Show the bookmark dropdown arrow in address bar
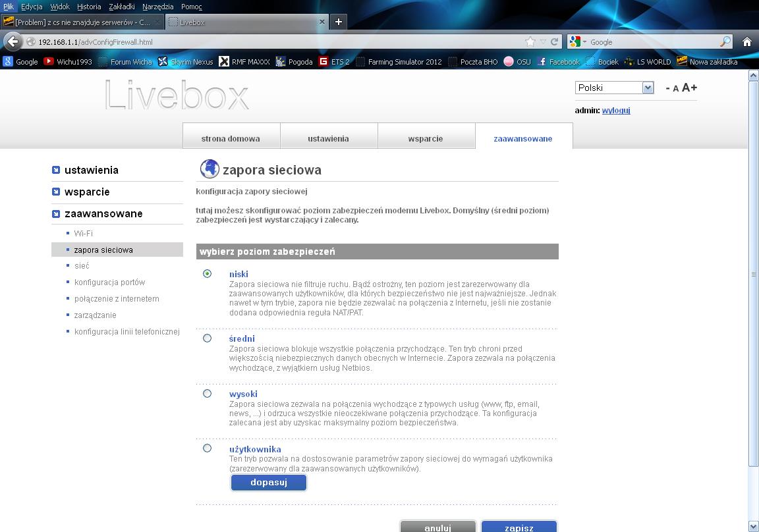Viewport: 759px width, 532px height. 543,42
